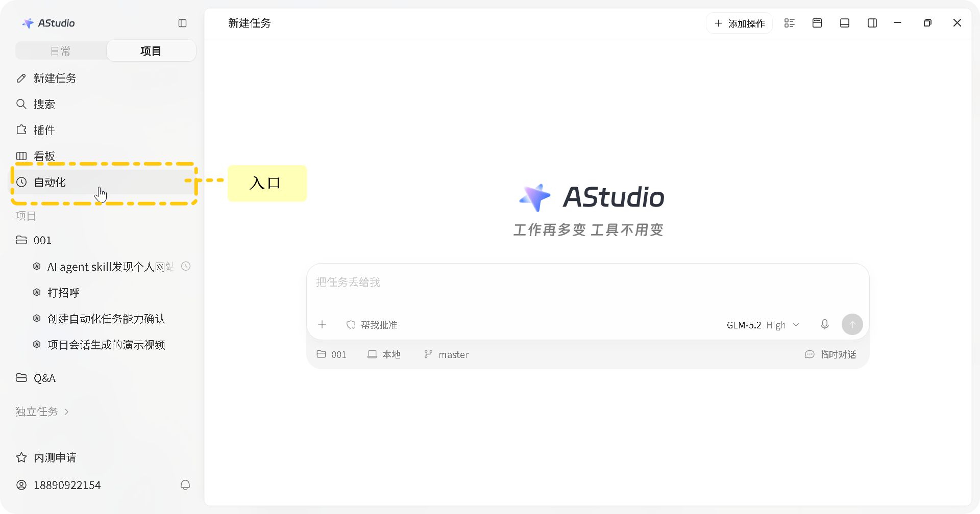The height and width of the screenshot is (514, 980).
Task: Click the send arrow button
Action: coord(852,324)
